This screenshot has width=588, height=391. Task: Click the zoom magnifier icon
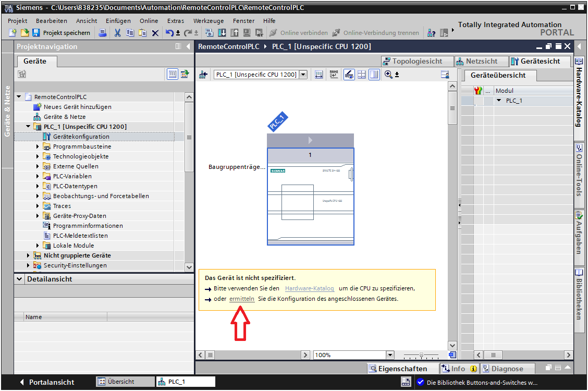(388, 74)
